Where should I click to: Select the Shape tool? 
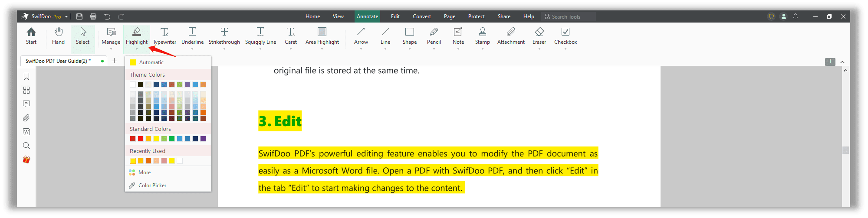pyautogui.click(x=410, y=36)
